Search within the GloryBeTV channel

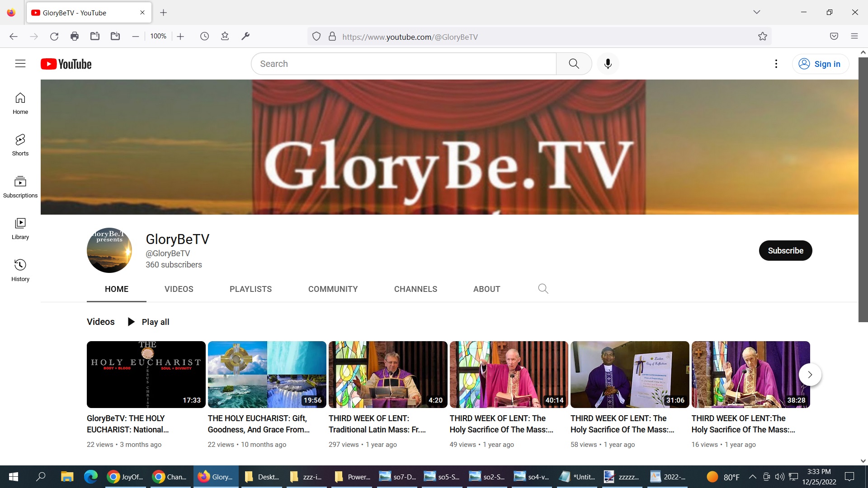tap(543, 289)
